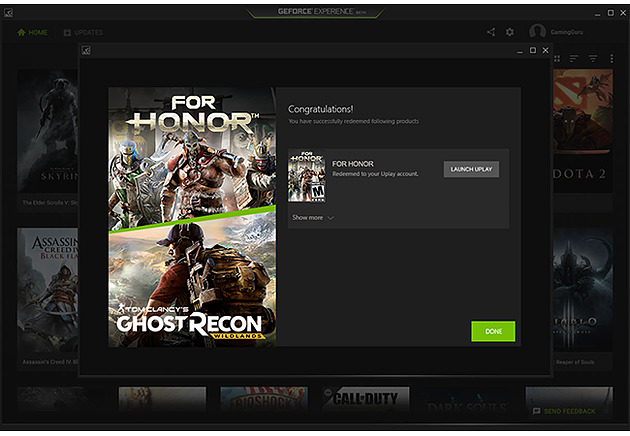Maximize the redemption dialog
This screenshot has height=436, width=630.
point(533,50)
